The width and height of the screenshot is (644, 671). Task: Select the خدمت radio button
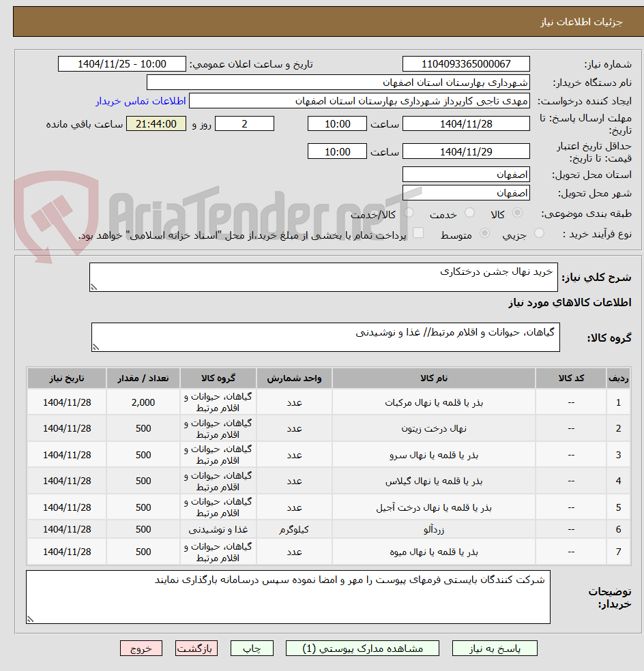(x=470, y=213)
